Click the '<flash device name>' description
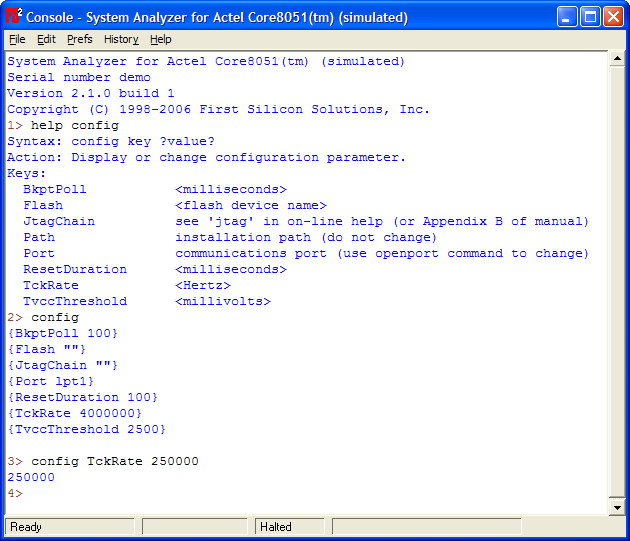 tap(251, 205)
